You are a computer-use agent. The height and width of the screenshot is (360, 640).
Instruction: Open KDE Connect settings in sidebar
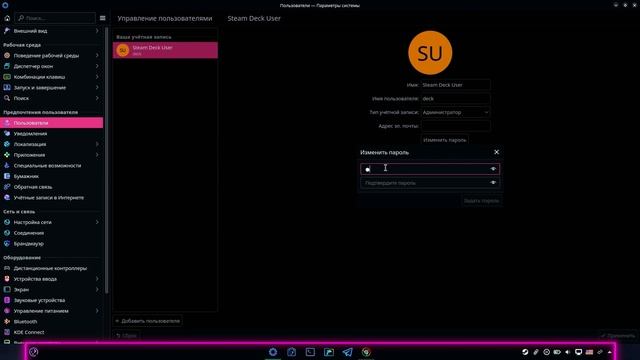tap(29, 332)
